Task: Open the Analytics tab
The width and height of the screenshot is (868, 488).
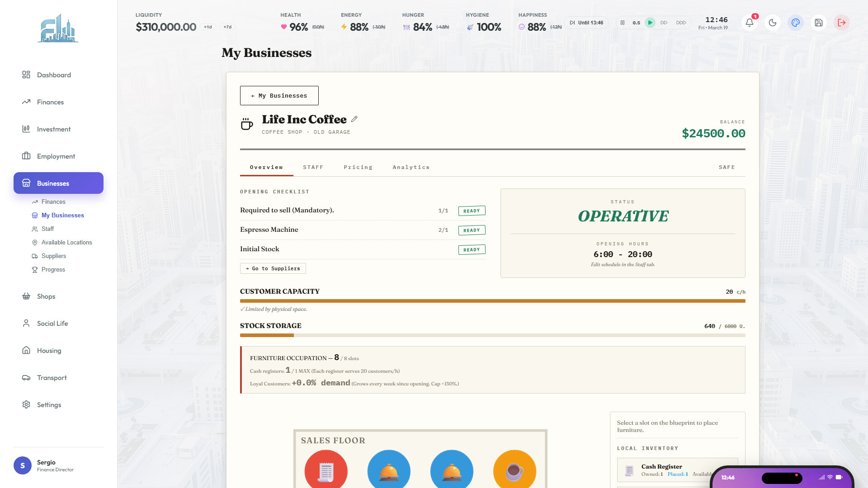Action: (411, 167)
